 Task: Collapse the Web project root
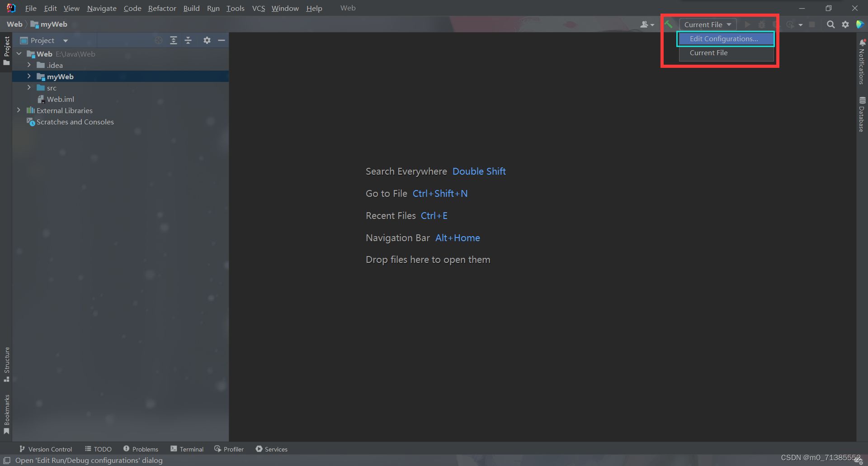tap(19, 54)
